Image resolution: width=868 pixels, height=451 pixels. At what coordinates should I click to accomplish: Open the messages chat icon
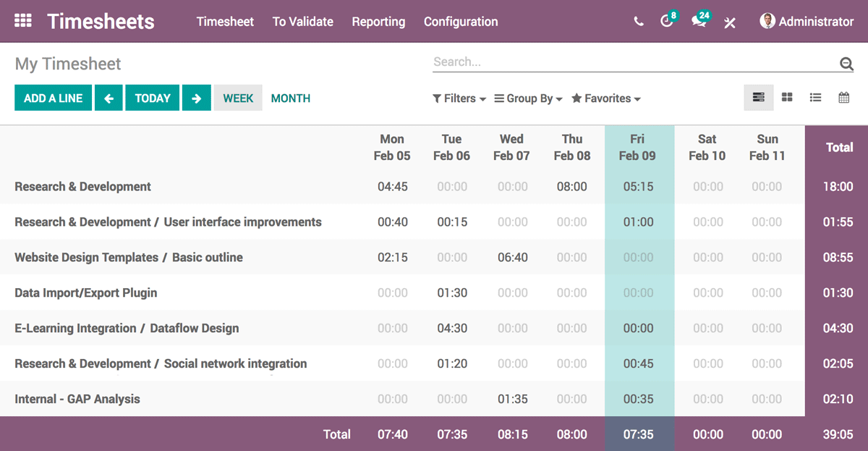tap(699, 22)
